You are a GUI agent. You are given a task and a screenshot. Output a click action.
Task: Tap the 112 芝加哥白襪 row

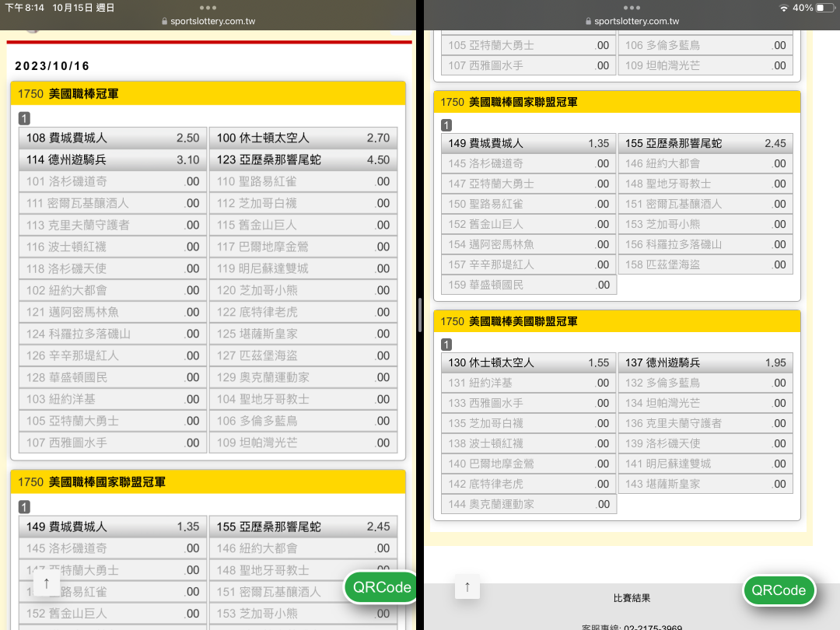pyautogui.click(x=303, y=203)
